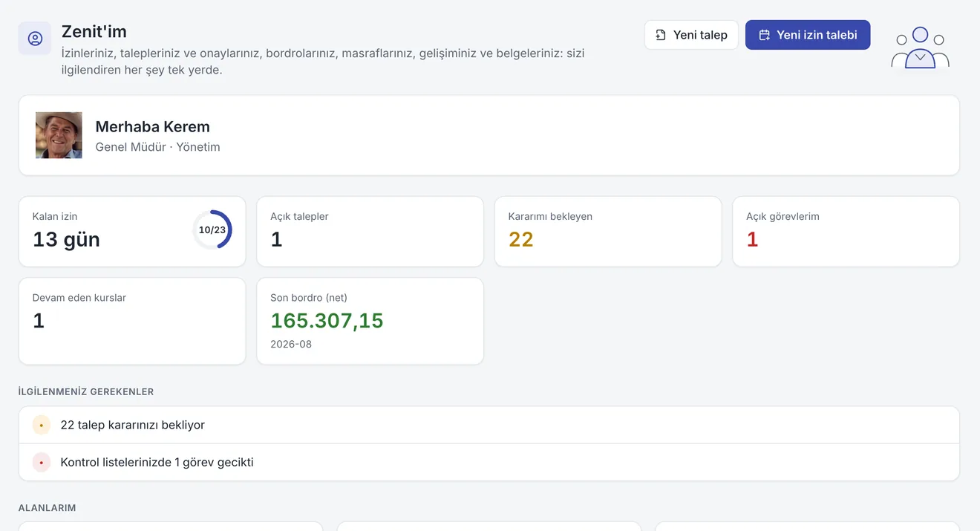
Task: Click the 10/23 leave progress ring
Action: click(x=212, y=230)
